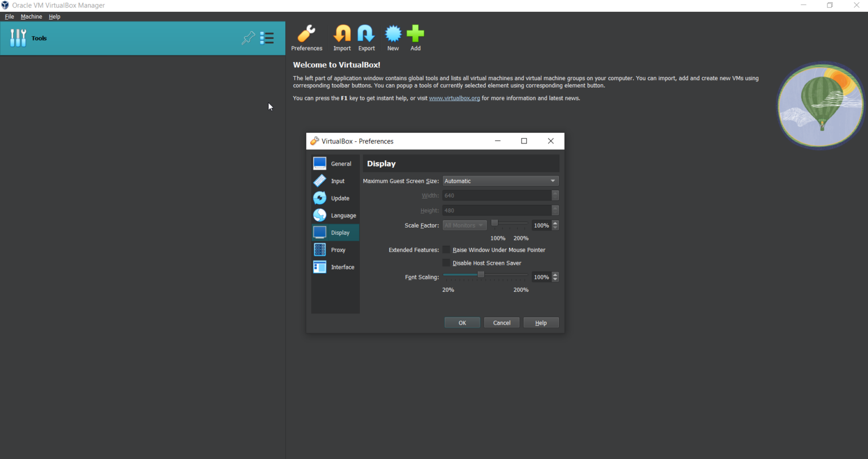
Task: Click Cancel in Preferences dialog
Action: [502, 323]
